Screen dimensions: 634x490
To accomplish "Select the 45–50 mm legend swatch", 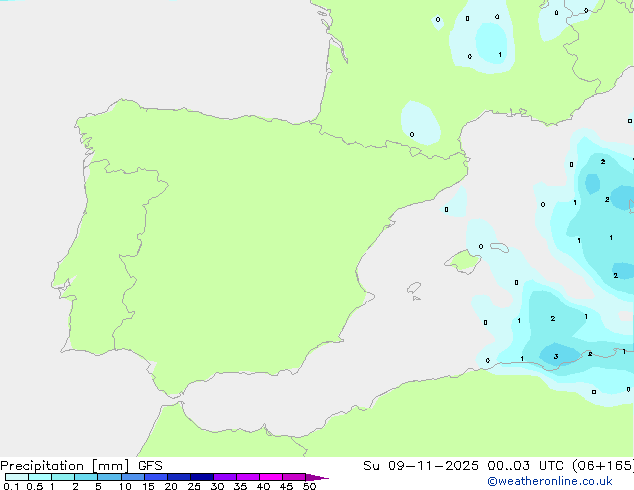I will 294,477.
